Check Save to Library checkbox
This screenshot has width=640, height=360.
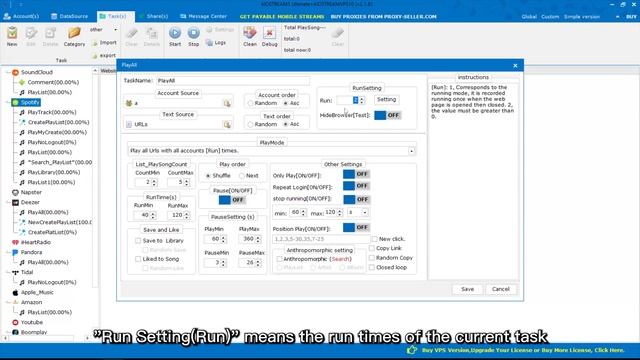coord(138,241)
